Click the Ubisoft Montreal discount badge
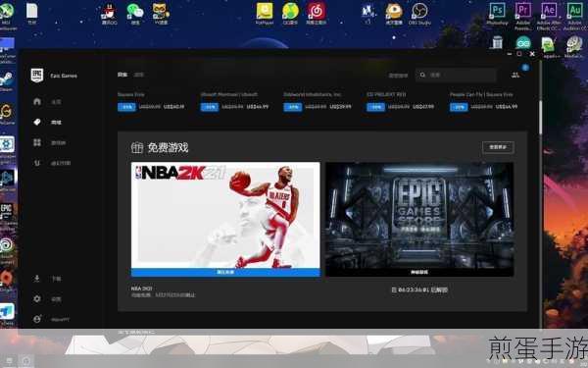The height and width of the screenshot is (368, 588). [210, 107]
